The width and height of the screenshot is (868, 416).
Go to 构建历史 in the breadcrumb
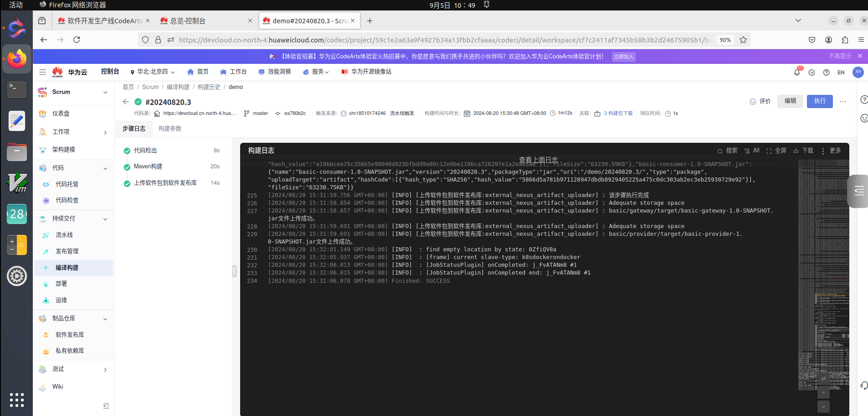209,87
